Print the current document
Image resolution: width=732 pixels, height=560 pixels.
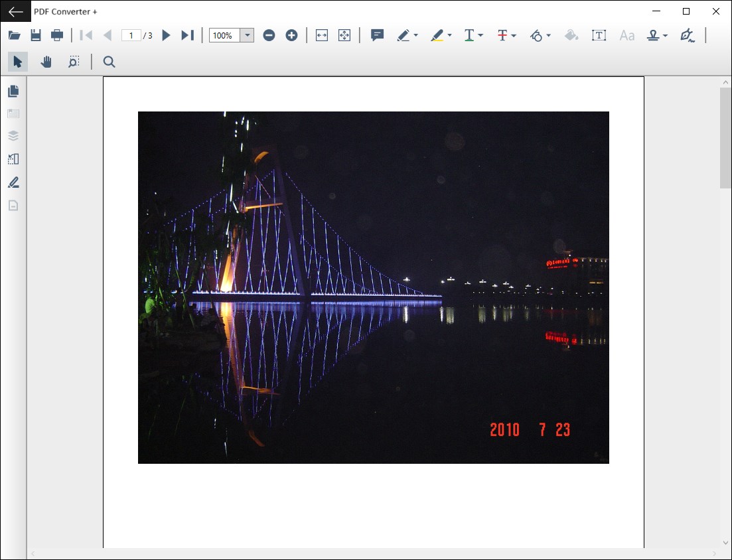coord(57,35)
